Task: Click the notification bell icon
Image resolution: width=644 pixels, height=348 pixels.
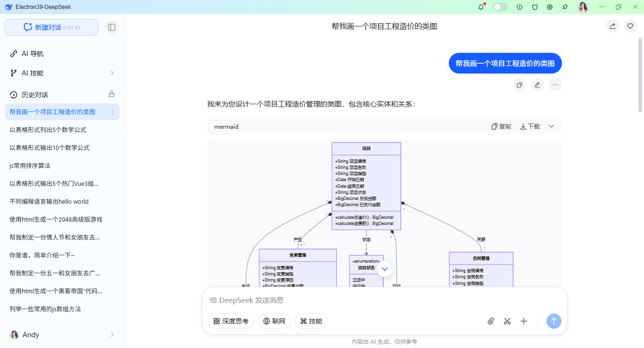Action: pos(481,7)
